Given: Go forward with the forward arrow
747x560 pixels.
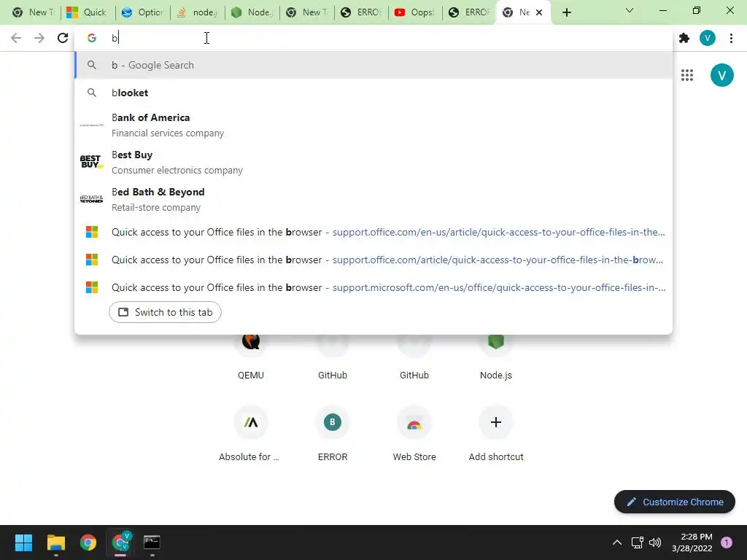Looking at the screenshot, I should 39,38.
